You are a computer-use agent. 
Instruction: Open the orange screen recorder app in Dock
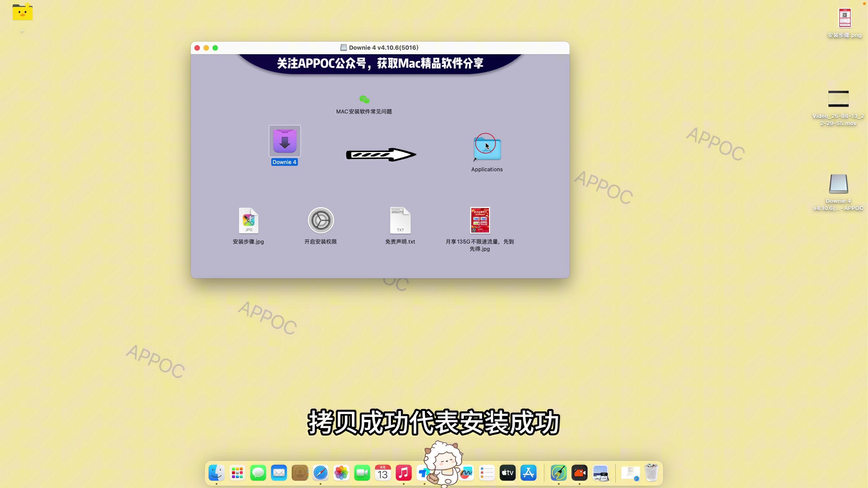(x=580, y=473)
